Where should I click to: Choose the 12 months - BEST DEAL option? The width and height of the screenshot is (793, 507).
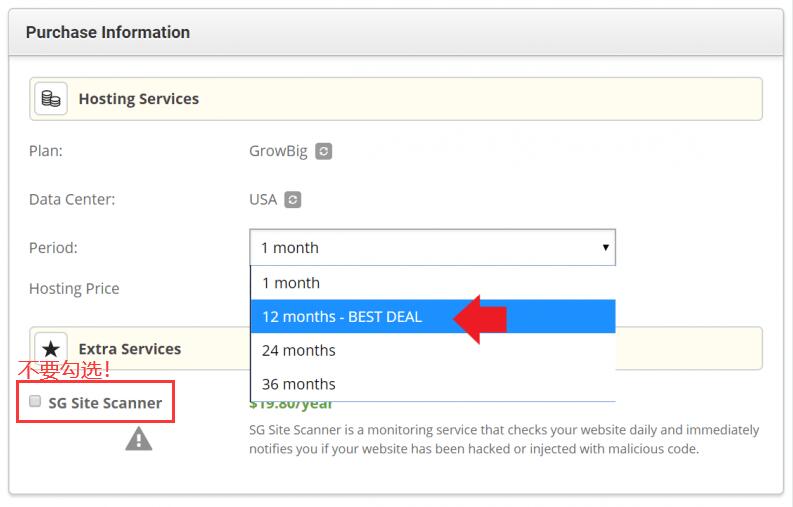(x=342, y=317)
